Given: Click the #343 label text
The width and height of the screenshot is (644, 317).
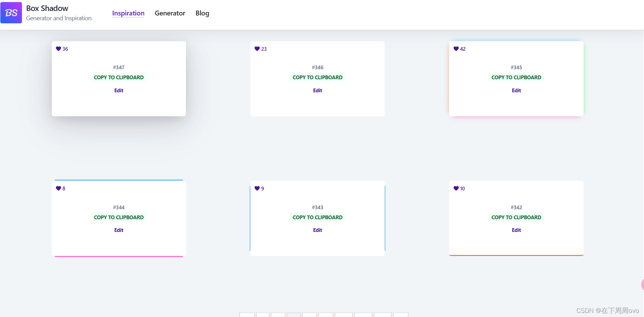Looking at the screenshot, I should [318, 208].
